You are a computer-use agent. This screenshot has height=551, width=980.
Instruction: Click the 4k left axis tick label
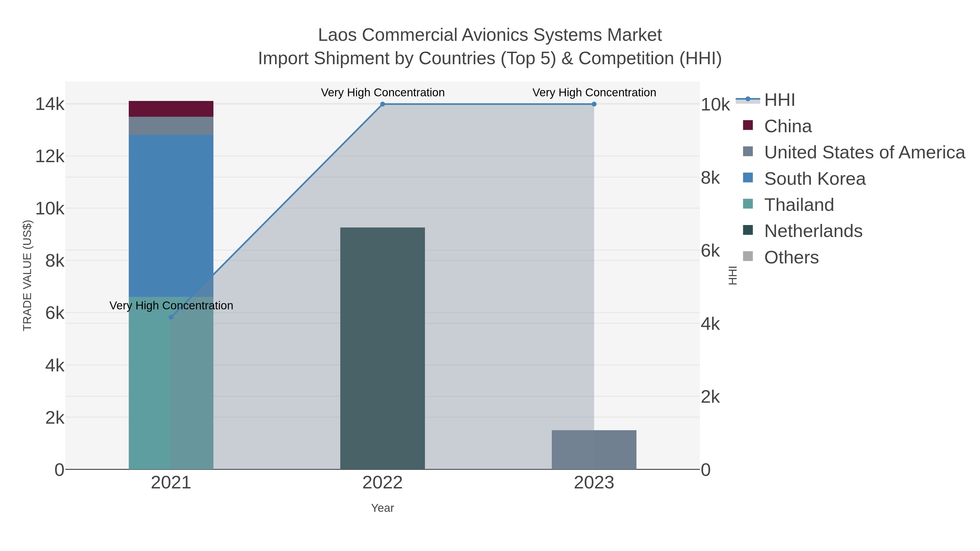point(55,365)
